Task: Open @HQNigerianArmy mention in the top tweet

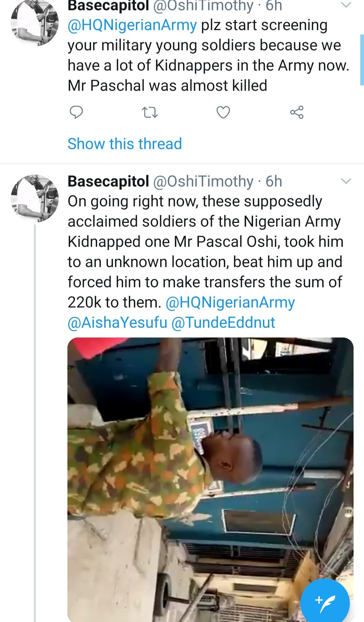Action: click(x=132, y=25)
